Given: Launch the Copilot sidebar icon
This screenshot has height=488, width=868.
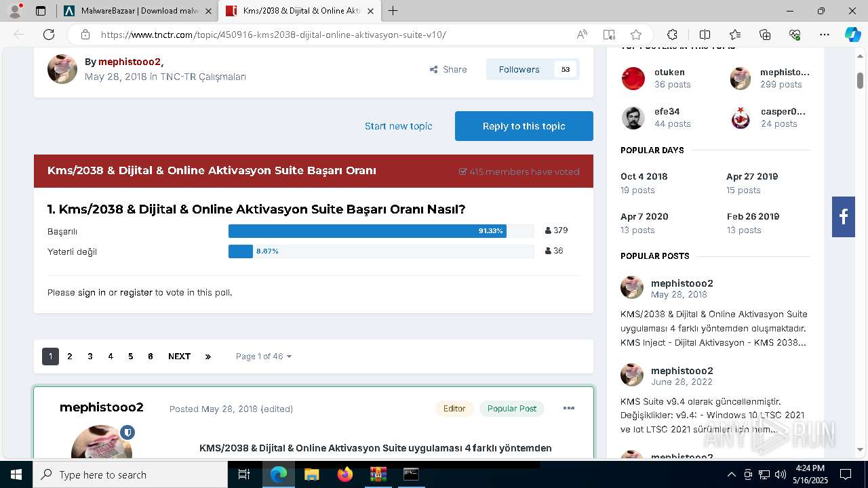Looking at the screenshot, I should click(852, 35).
